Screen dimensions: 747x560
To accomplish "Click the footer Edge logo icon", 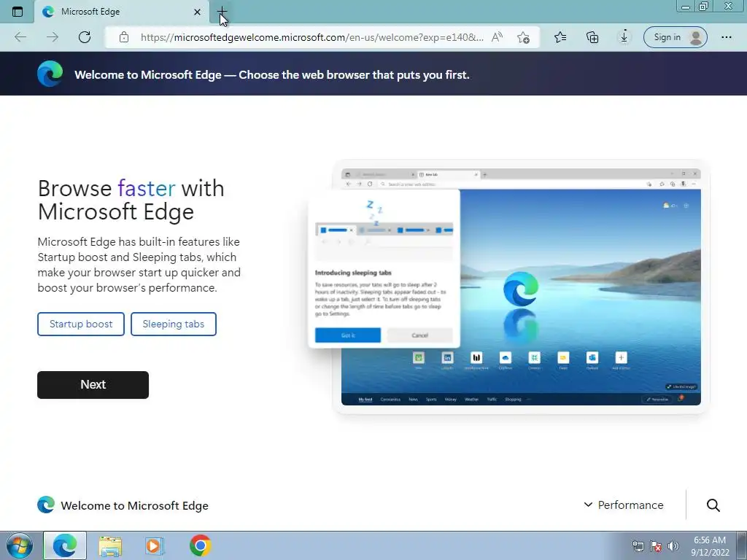I will point(46,505).
